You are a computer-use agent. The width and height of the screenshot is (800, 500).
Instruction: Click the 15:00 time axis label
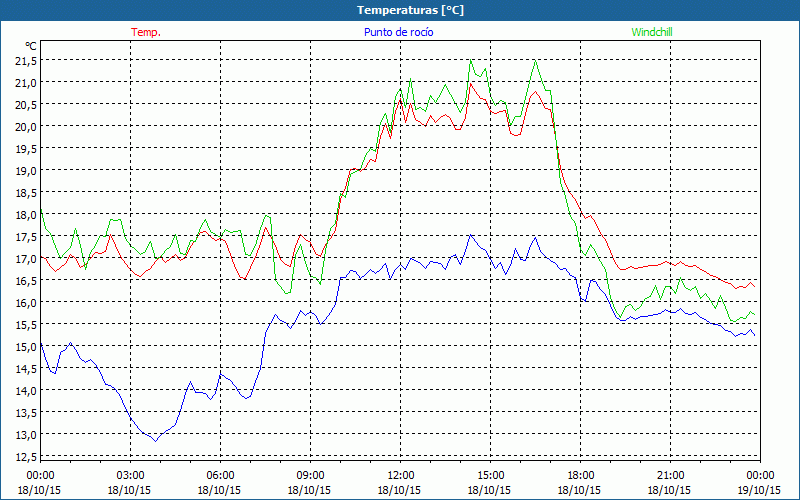click(x=490, y=475)
